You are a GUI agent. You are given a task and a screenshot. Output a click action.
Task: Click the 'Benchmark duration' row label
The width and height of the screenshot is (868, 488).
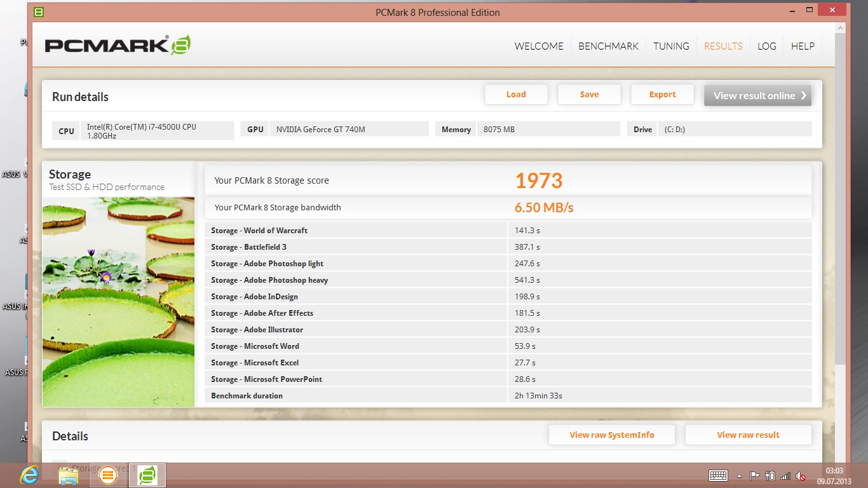pos(247,395)
